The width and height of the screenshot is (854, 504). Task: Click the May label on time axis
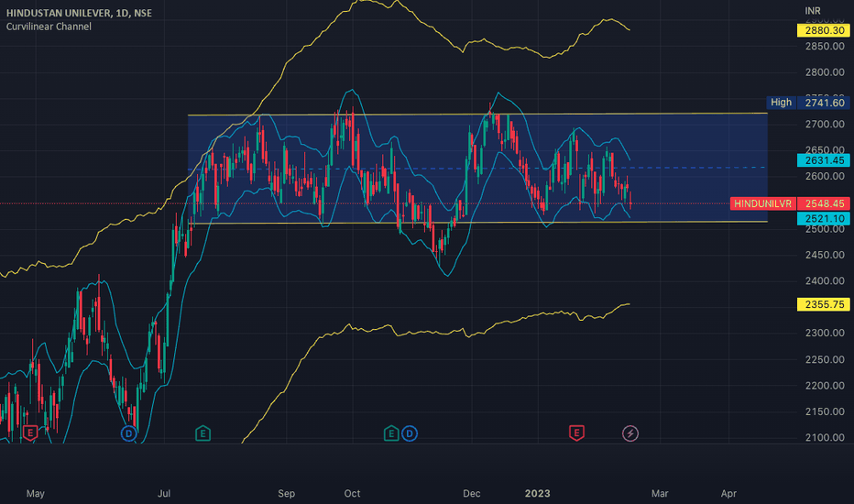coord(36,493)
